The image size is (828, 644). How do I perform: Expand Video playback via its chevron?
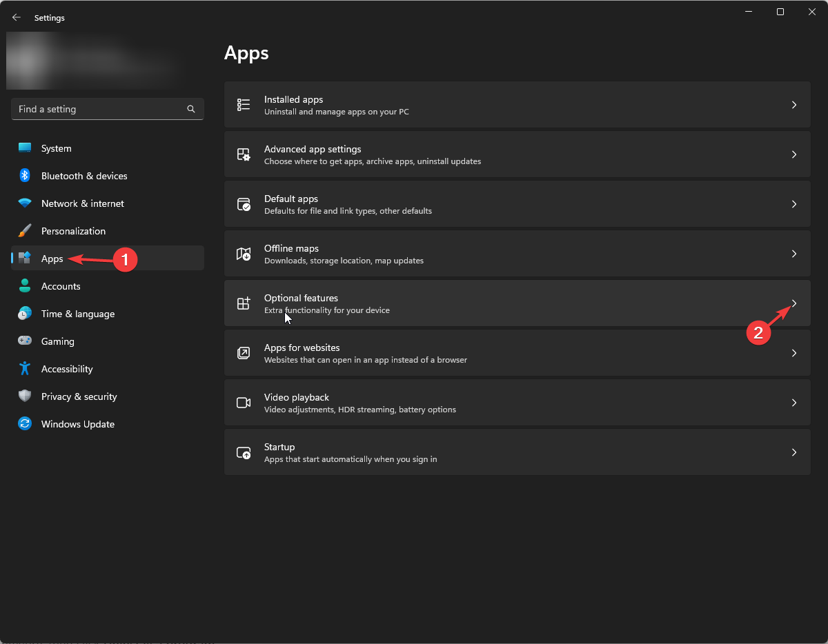[x=794, y=403]
